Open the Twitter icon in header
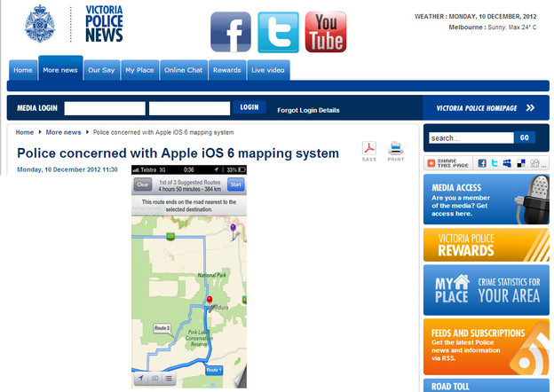Screen dimensions: 554x392 [278, 32]
